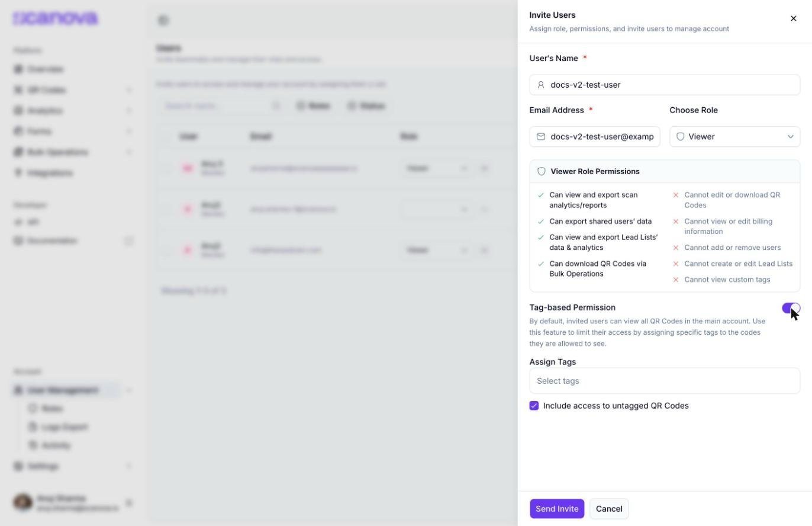This screenshot has width=812, height=526.
Task: Click the 'Assign Tags' label
Action: [553, 362]
